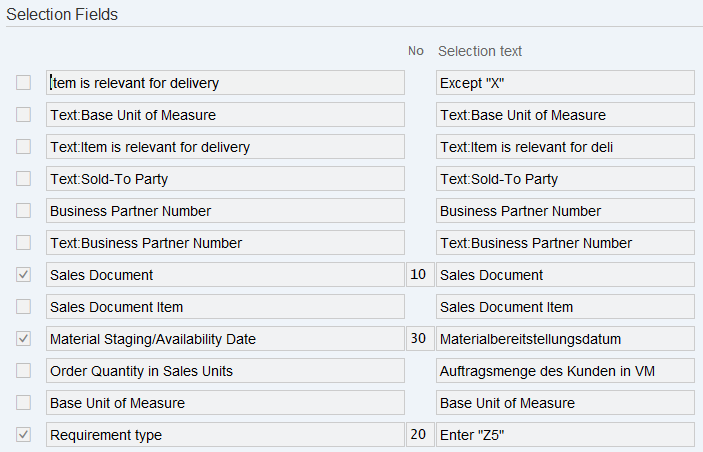
Task: Click the Sales Document number field showing 10
Action: [x=418, y=275]
